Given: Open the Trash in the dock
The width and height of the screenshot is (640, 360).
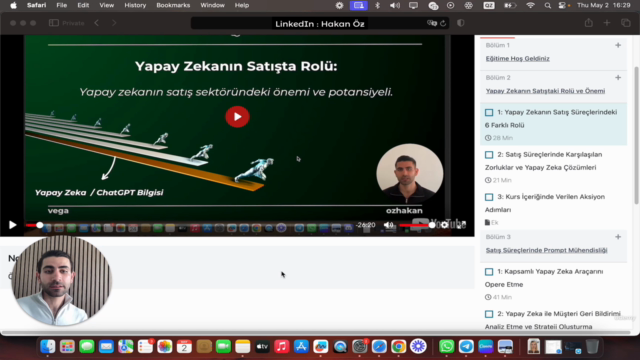Looking at the screenshot, I should coord(592,347).
